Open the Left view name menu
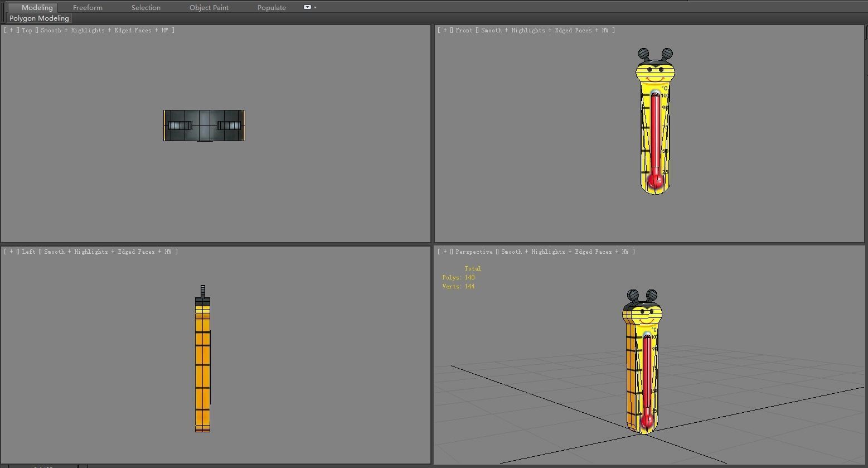868x468 pixels. click(x=28, y=252)
